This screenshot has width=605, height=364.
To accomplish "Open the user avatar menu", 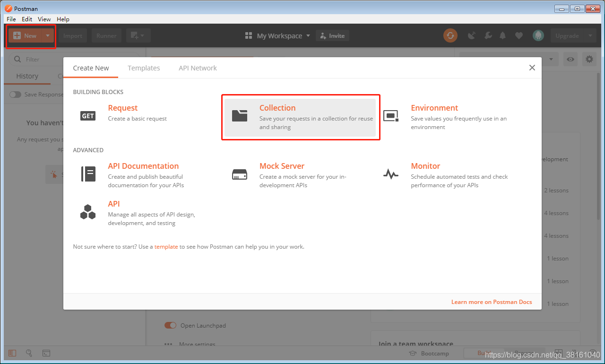I will 538,35.
